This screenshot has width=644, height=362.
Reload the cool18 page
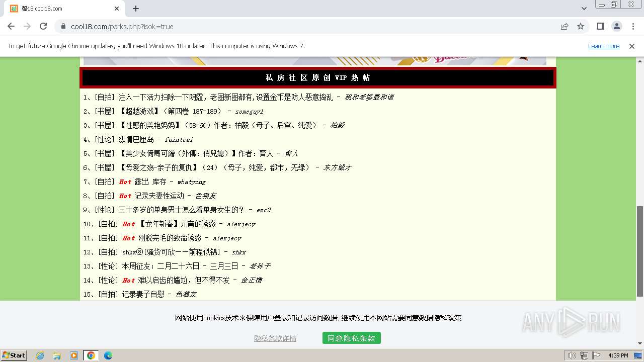(43, 26)
